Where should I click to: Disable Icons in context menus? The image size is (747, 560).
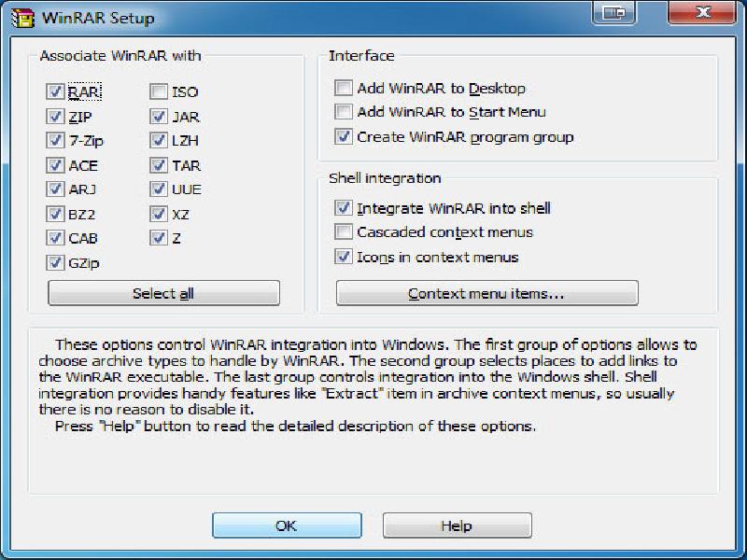click(344, 257)
